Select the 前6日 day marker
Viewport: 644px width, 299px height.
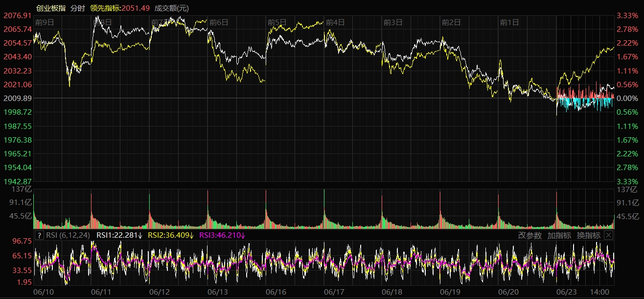click(x=219, y=22)
